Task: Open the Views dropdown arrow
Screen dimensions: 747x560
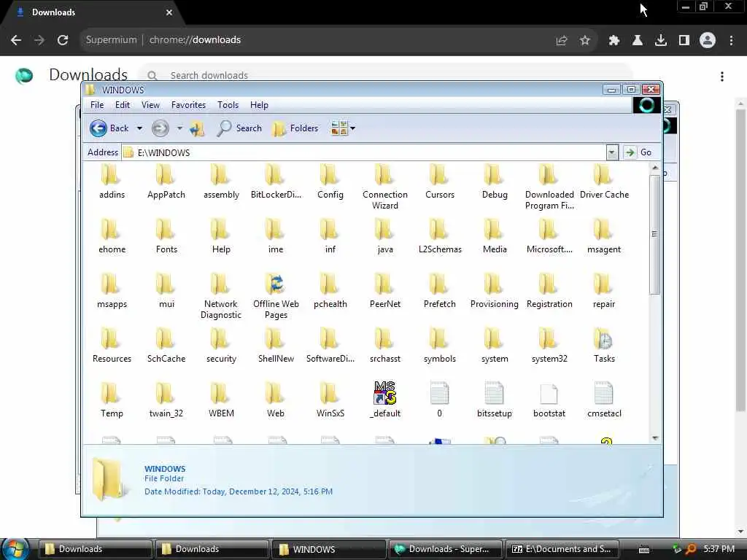Action: coord(352,128)
